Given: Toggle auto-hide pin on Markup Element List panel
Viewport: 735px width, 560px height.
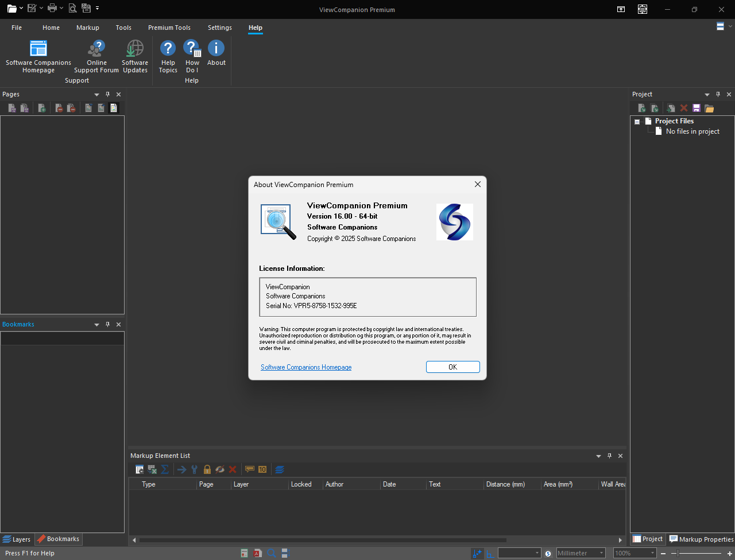Looking at the screenshot, I should click(609, 456).
